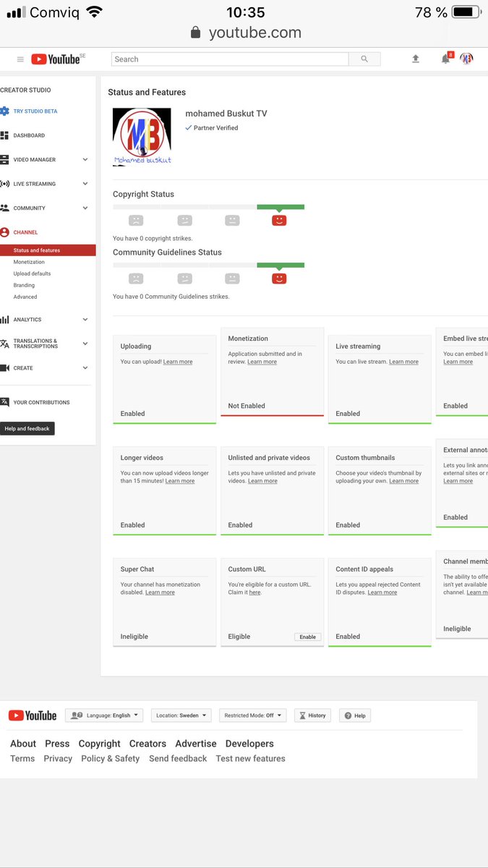Expand the Community section
This screenshot has height=868, width=488.
(85, 208)
